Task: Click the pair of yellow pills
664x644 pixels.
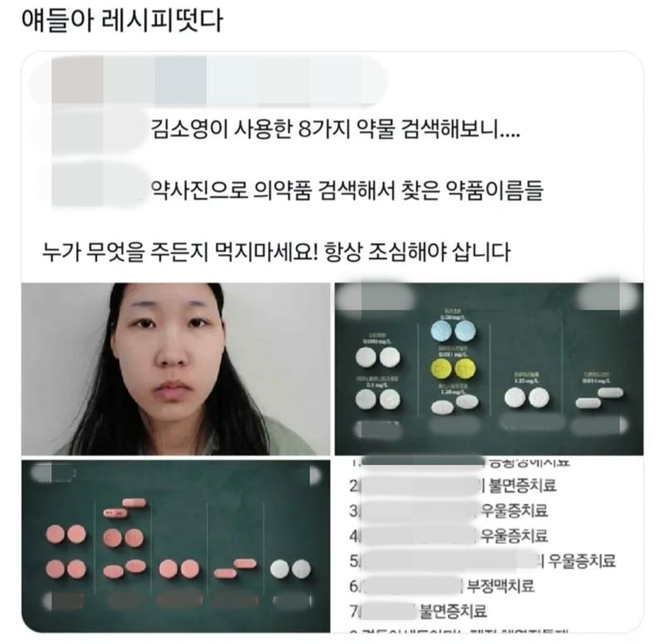Action: pyautogui.click(x=452, y=368)
